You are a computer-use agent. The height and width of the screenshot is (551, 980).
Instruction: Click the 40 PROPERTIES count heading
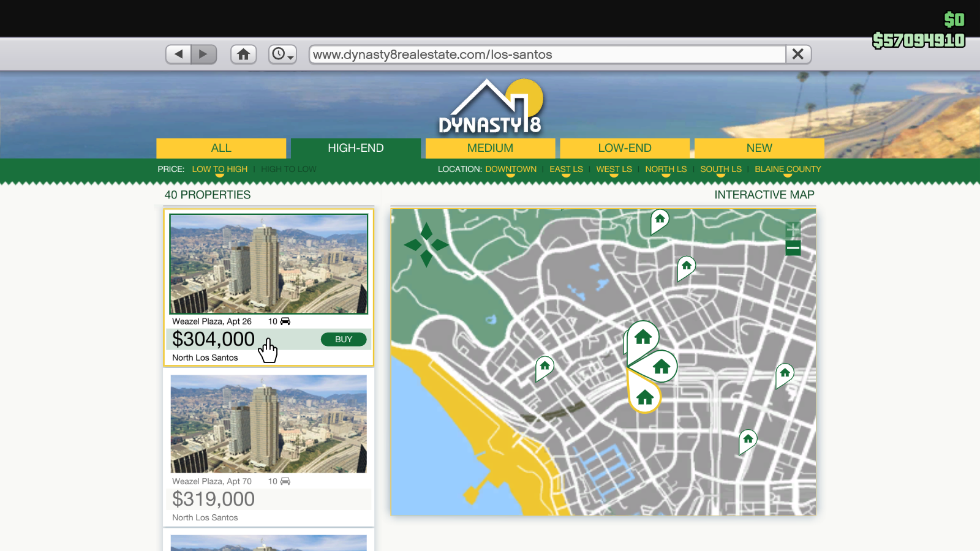(x=208, y=195)
